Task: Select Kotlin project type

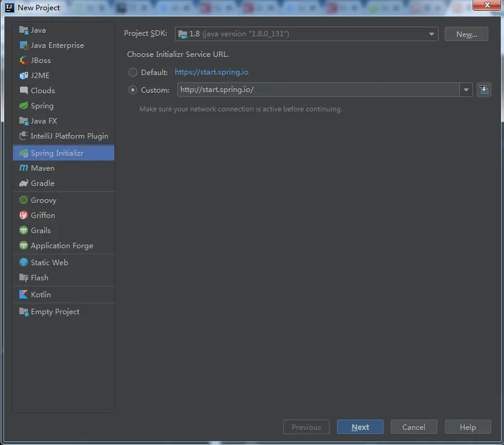Action: pyautogui.click(x=64, y=294)
